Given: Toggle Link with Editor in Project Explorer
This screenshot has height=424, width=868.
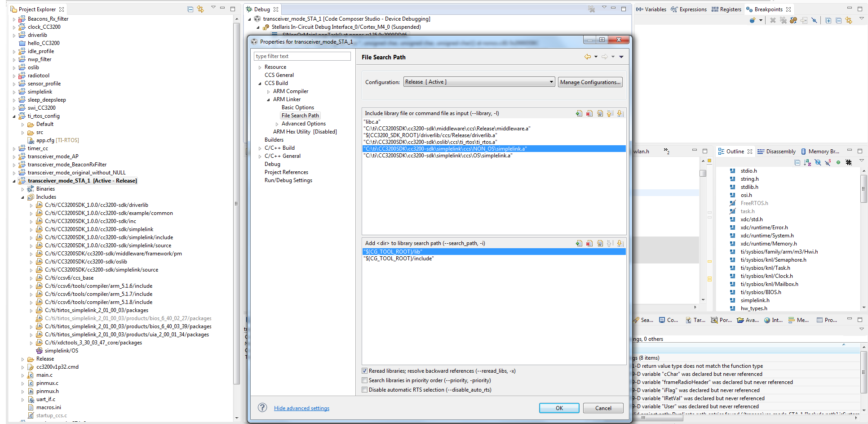Looking at the screenshot, I should tap(200, 9).
